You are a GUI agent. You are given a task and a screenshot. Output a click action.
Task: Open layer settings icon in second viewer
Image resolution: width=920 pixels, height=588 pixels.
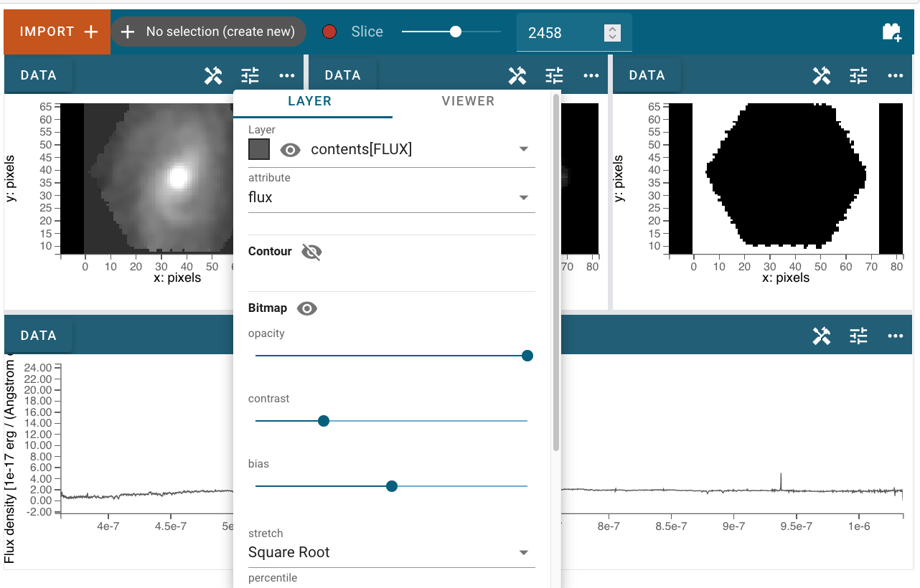point(554,75)
